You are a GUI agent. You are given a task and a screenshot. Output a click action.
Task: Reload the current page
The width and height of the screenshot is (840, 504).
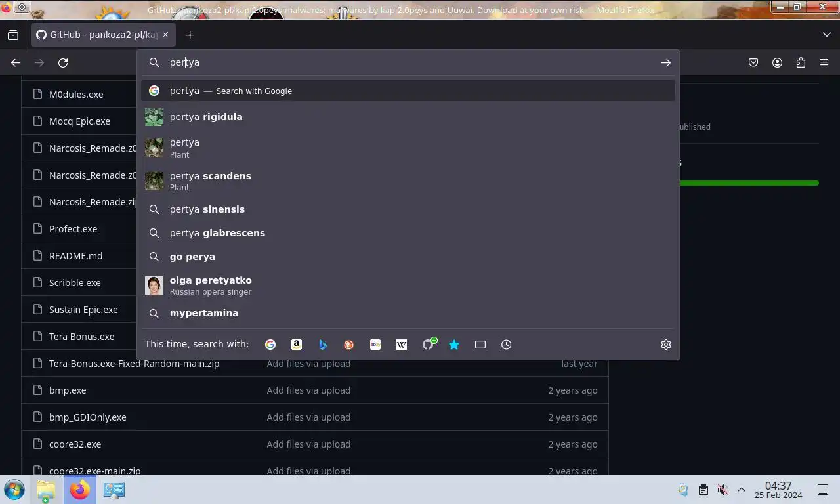63,63
